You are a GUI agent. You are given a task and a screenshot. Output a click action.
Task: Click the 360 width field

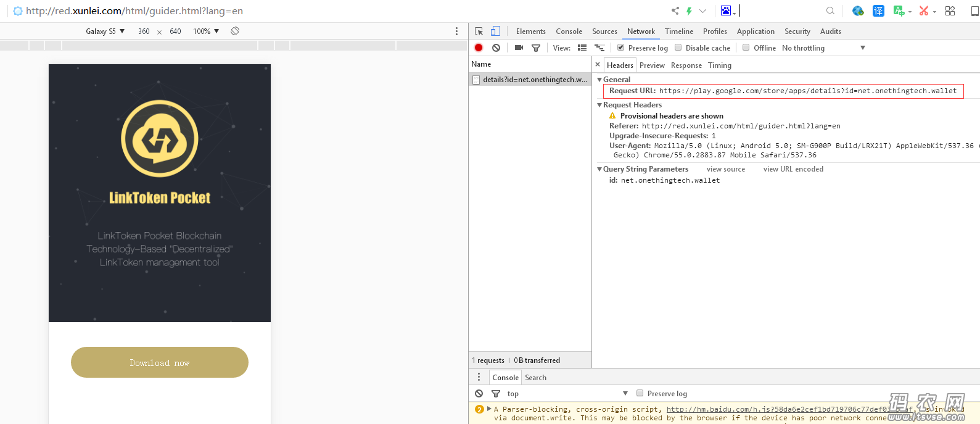click(x=144, y=31)
